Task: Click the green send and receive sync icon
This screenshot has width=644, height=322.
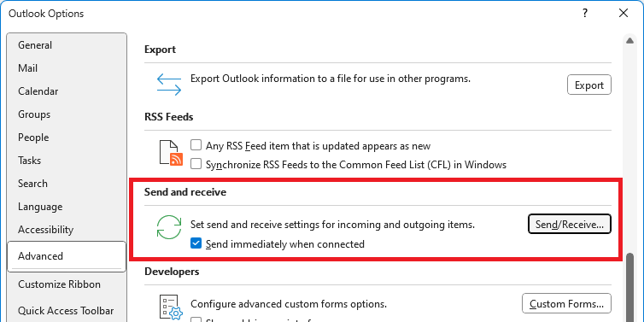Action: pyautogui.click(x=169, y=226)
